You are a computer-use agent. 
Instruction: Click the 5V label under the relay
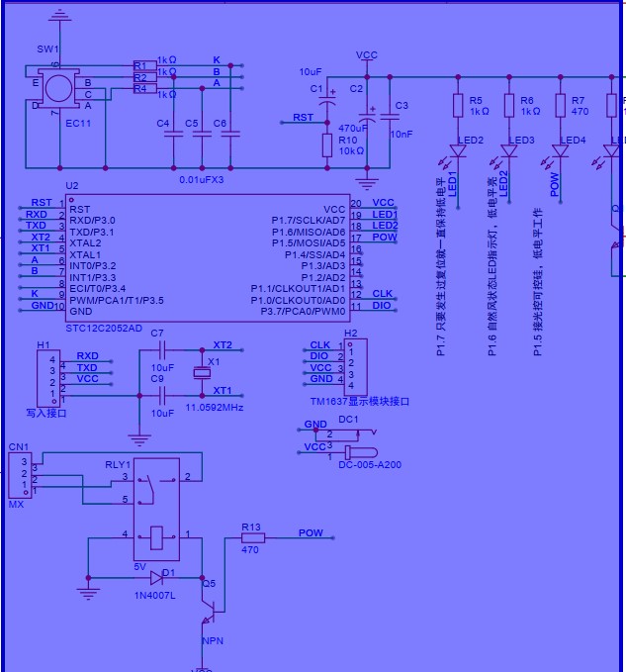[x=139, y=566]
